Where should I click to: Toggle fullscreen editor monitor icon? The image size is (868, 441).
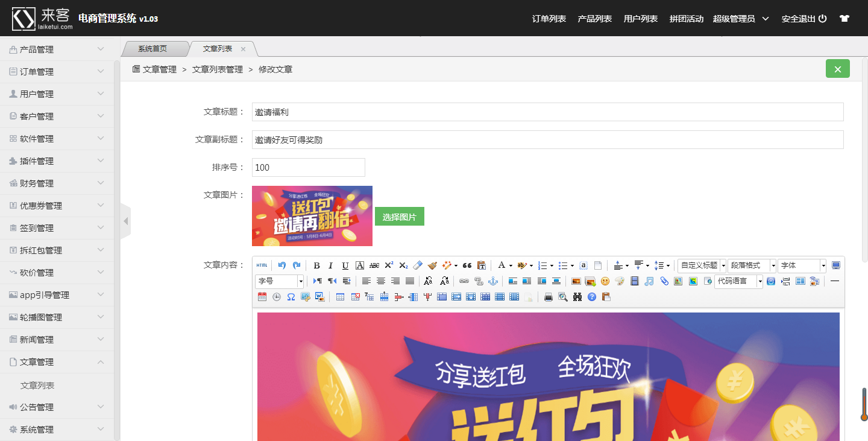[x=836, y=265]
